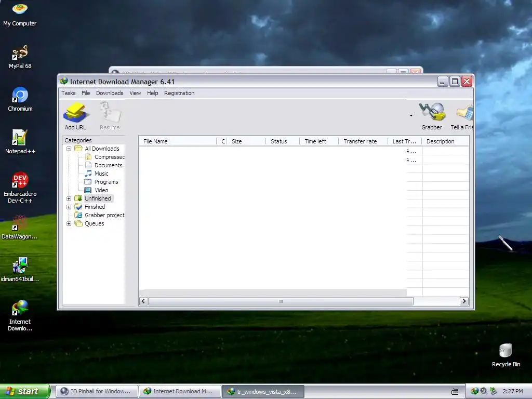Viewport: 532px width, 399px height.
Task: Open the Tasks menu
Action: point(68,93)
